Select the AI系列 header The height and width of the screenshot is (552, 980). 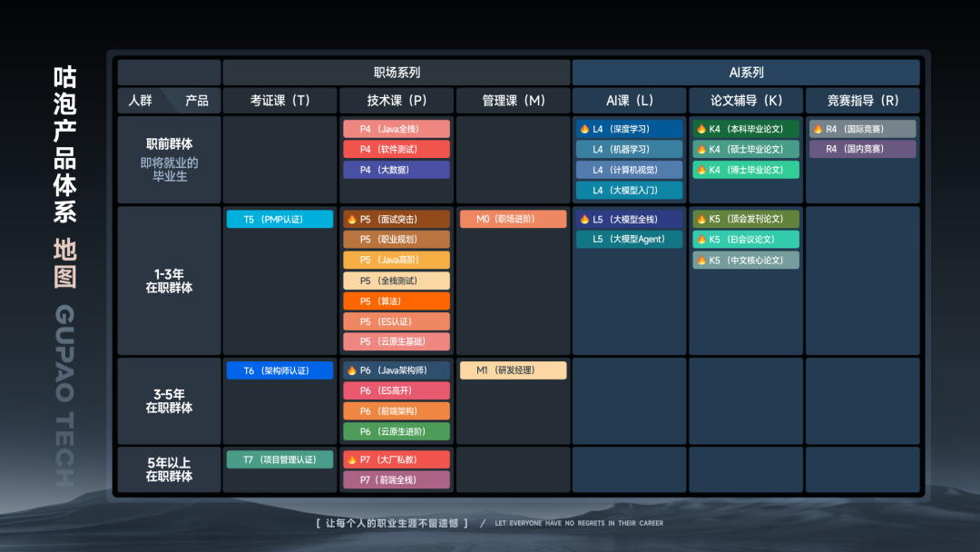(x=746, y=73)
